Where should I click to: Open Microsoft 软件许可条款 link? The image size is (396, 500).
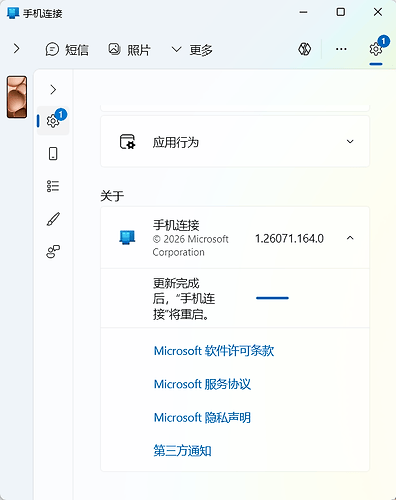tap(214, 351)
